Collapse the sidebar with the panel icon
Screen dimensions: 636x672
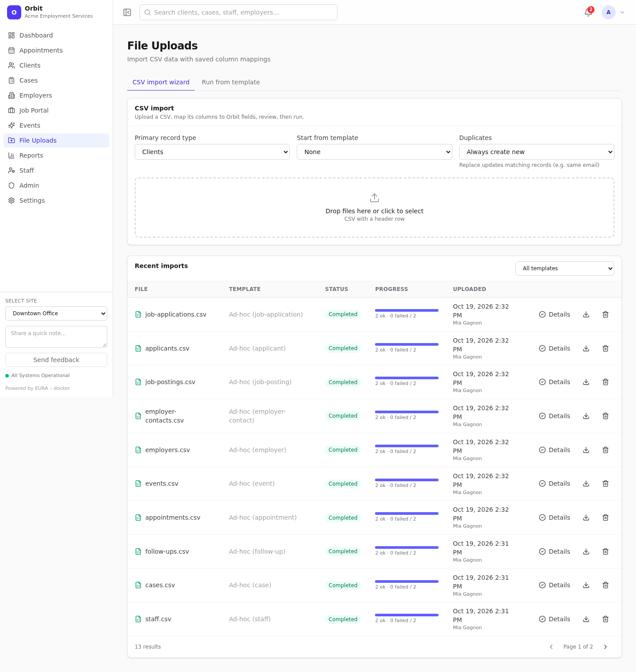(x=127, y=12)
